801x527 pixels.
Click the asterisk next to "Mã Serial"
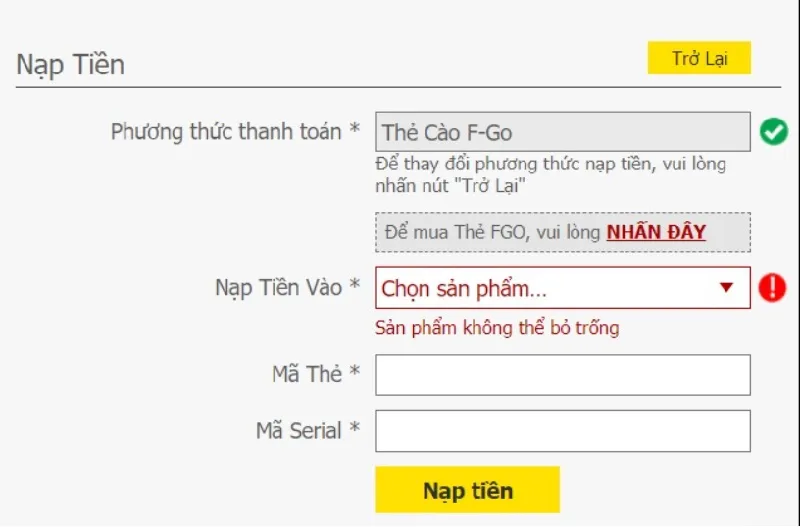point(354,431)
